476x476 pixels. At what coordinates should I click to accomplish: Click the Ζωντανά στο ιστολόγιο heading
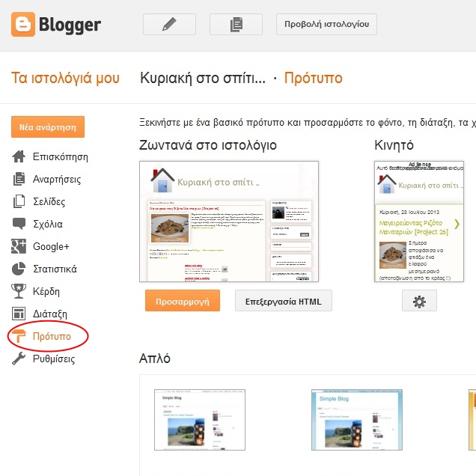click(208, 145)
